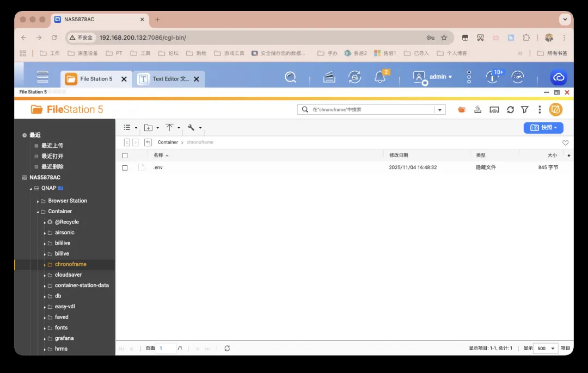The height and width of the screenshot is (373, 588).
Task: Open the notifications bell icon
Action: [380, 77]
